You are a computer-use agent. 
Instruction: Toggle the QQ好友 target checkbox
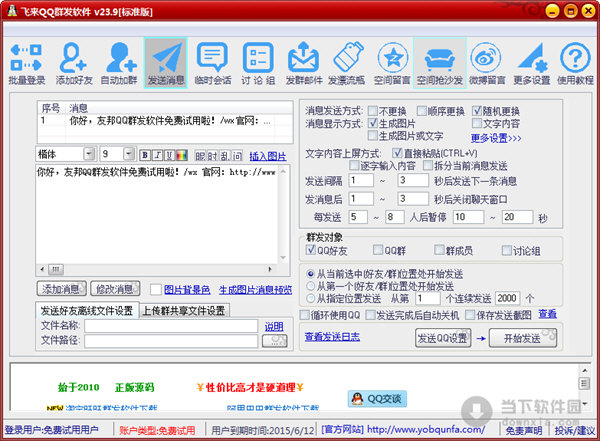coord(311,250)
